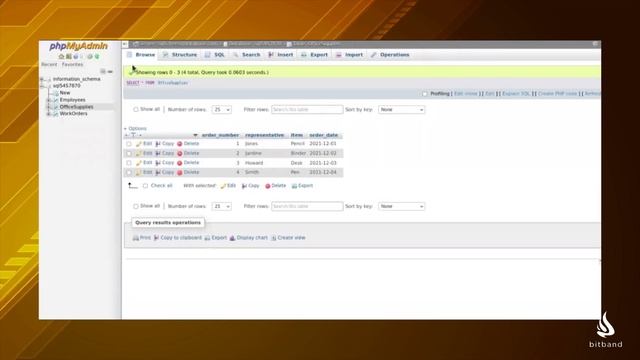Screen dimensions: 640x360
Task: Sort by the item column header
Action: tap(297, 135)
